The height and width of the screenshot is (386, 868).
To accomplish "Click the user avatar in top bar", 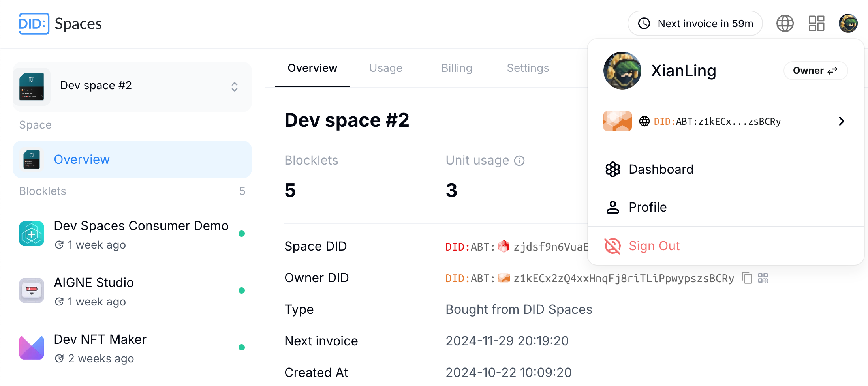I will 848,24.
